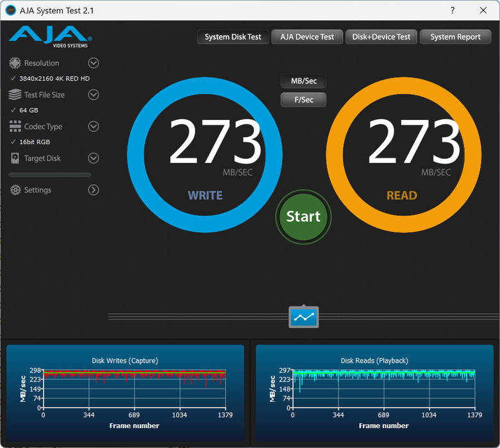Viewport: 500px width, 448px height.
Task: Click the Test File Size stack icon
Action: (x=15, y=95)
